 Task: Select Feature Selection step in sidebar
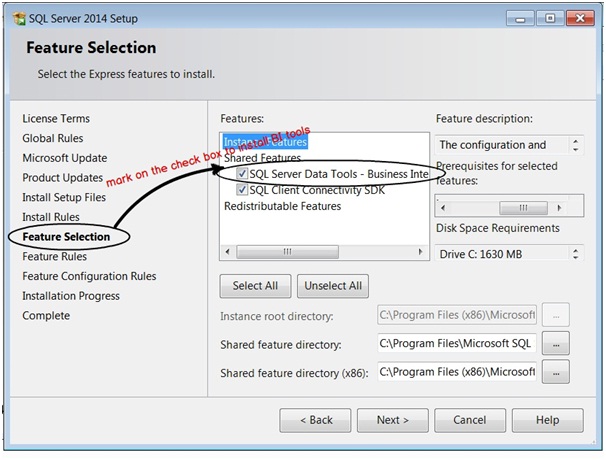point(66,237)
